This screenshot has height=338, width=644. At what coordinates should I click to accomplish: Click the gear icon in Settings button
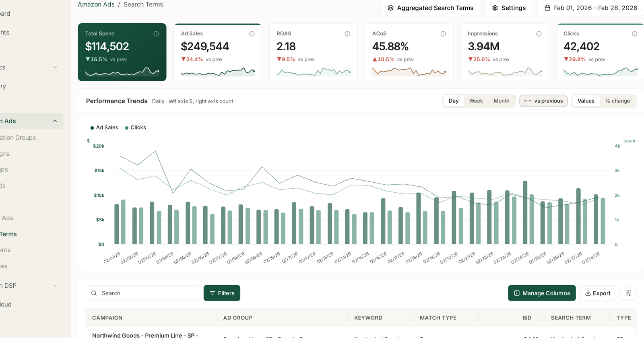click(495, 8)
